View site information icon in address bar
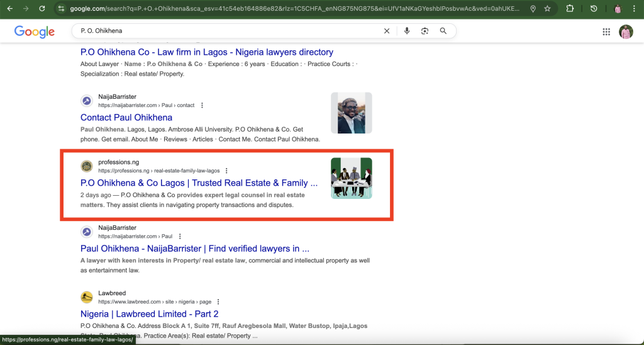The width and height of the screenshot is (644, 345). click(x=61, y=9)
